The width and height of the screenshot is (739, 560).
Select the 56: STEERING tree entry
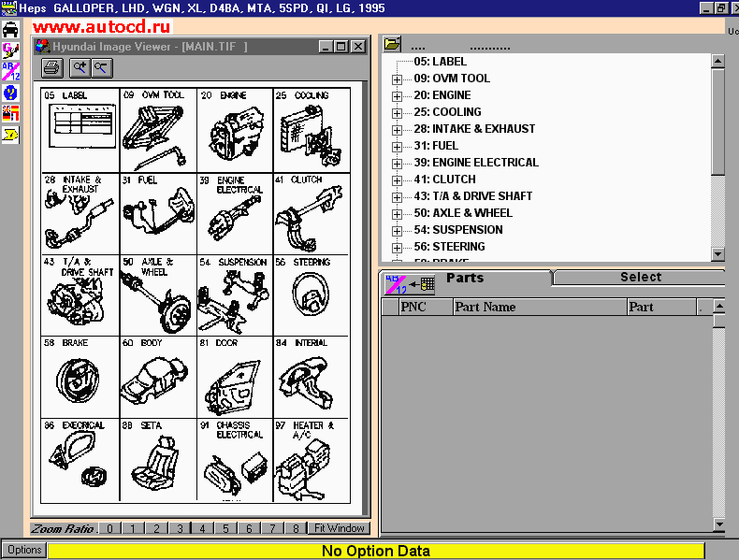point(449,247)
